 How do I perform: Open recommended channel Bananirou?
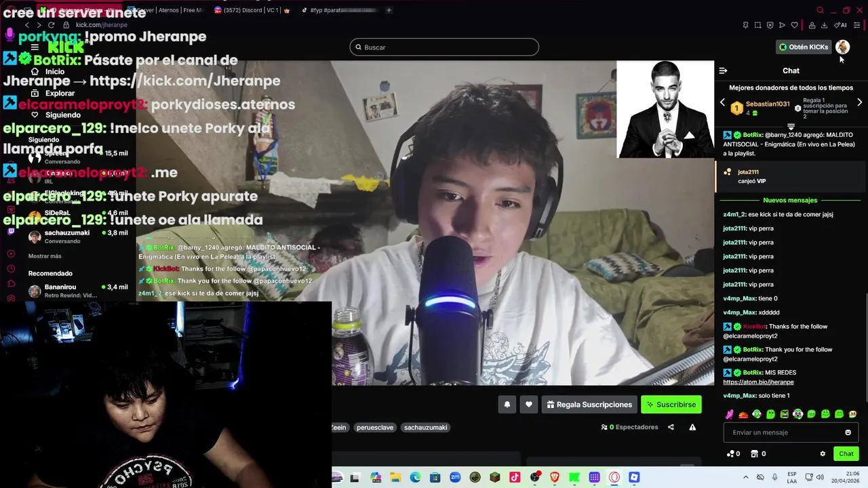(x=78, y=291)
